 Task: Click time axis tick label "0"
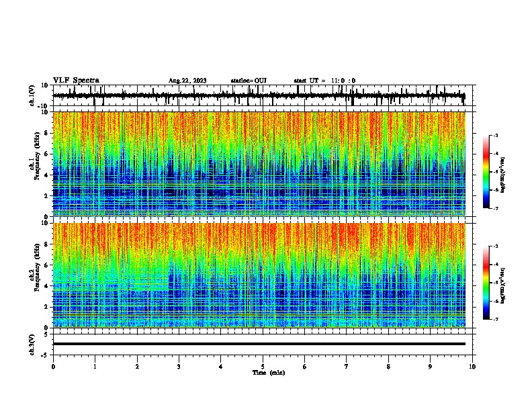tap(53, 367)
